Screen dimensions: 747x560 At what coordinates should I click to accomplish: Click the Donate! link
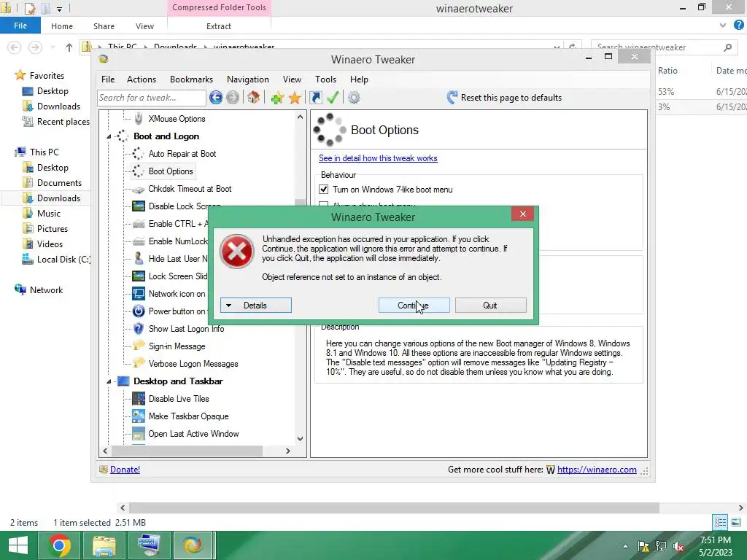[x=125, y=470]
